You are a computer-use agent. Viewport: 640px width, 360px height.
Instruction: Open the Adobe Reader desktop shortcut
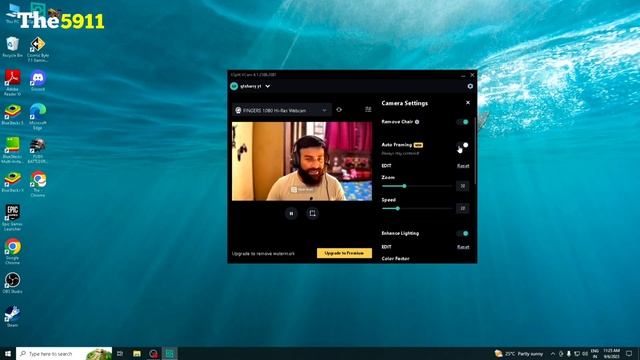coord(12,83)
